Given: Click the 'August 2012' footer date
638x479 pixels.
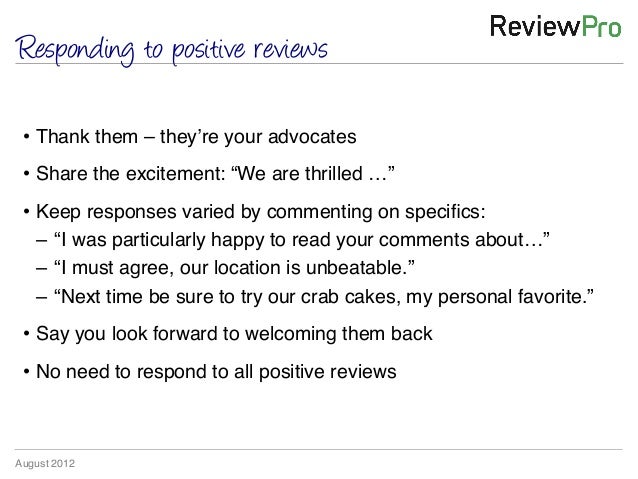Looking at the screenshot, I should click(x=45, y=464).
